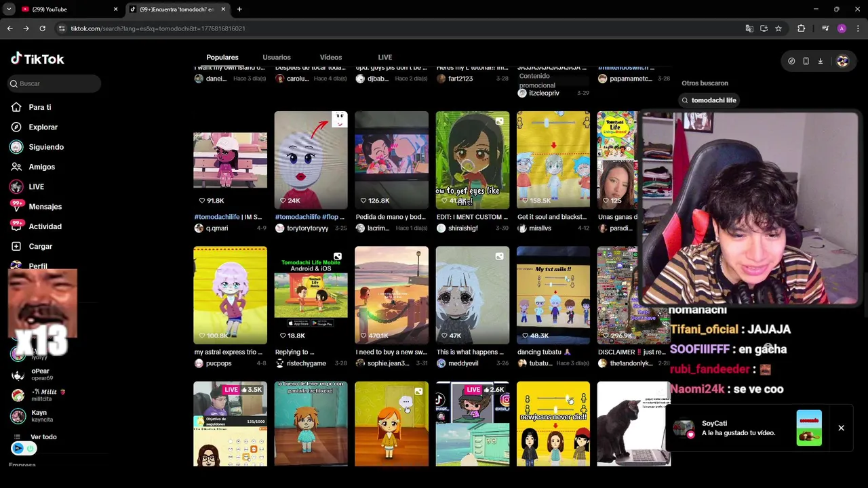Screen dimensions: 868x488
Task: Click the TikTok coin icon top right
Action: [791, 61]
